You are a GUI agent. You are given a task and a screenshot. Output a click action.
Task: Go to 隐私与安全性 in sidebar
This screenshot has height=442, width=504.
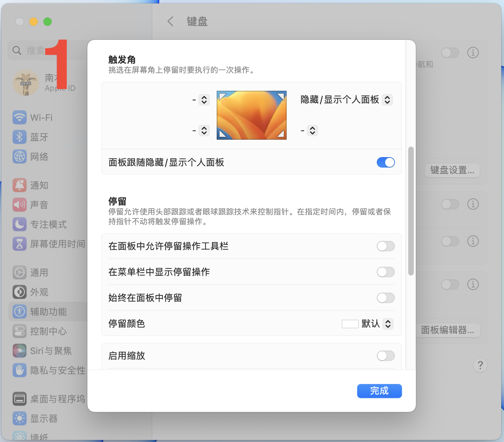48,370
